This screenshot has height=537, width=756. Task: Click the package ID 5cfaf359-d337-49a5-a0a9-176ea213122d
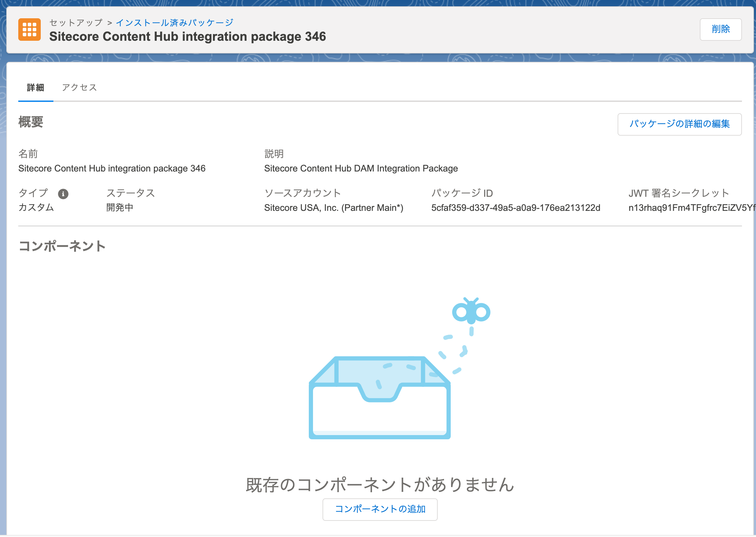pos(516,208)
